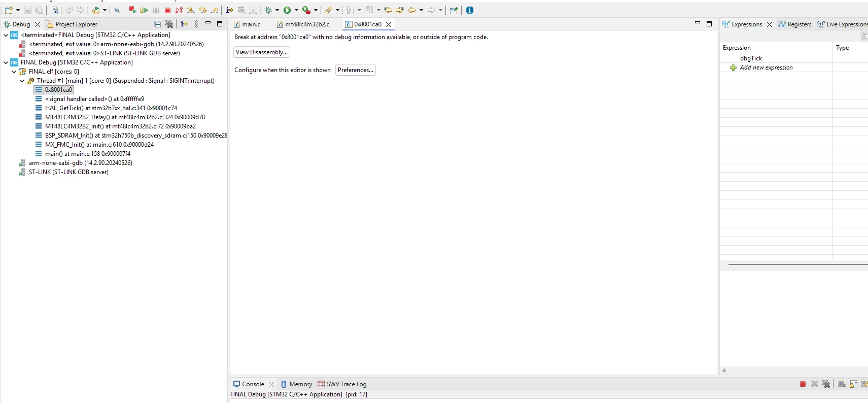The width and height of the screenshot is (868, 403).
Task: Collapse the FINAL.elf tree node
Action: [14, 72]
